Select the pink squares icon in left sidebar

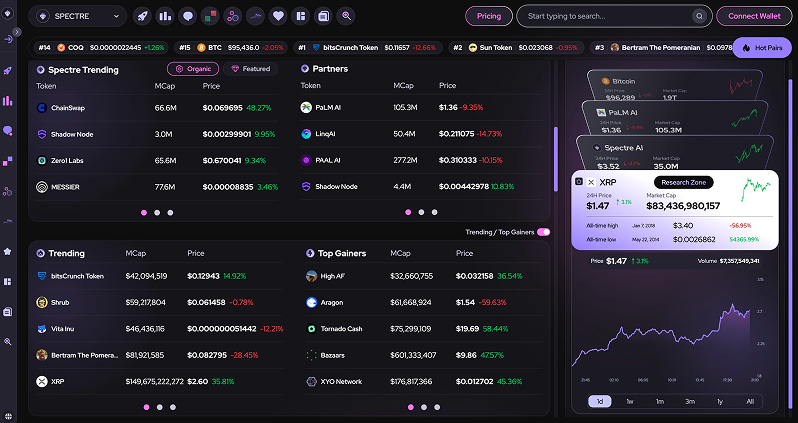(x=8, y=161)
